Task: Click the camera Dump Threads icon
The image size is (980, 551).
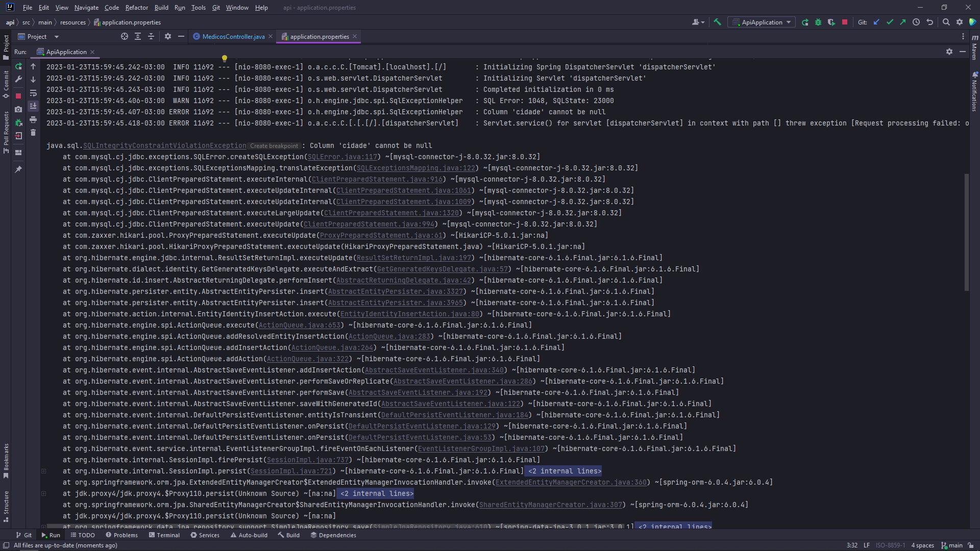Action: [18, 109]
